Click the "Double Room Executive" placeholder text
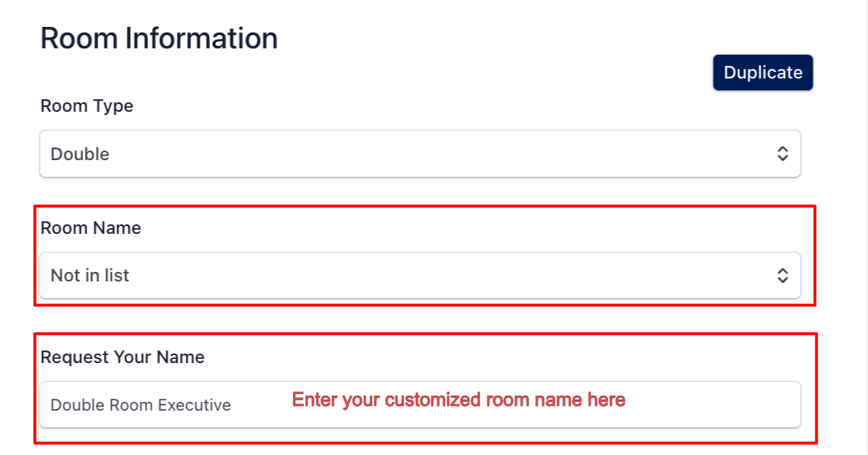This screenshot has width=868, height=455. point(140,405)
